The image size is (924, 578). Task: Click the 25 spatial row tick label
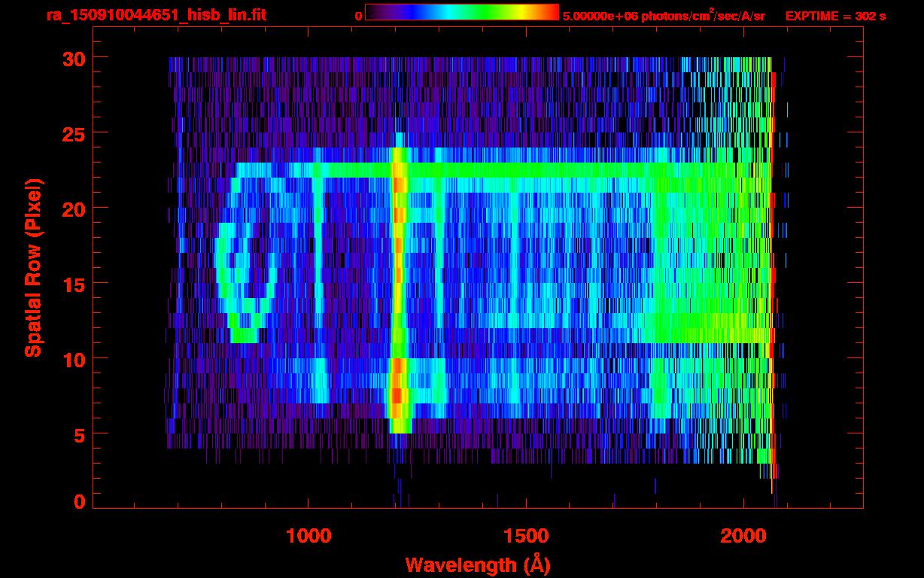point(73,132)
